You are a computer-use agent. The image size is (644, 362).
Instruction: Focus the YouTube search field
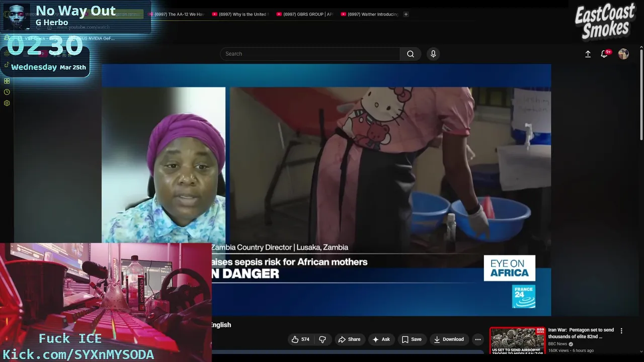pos(310,54)
